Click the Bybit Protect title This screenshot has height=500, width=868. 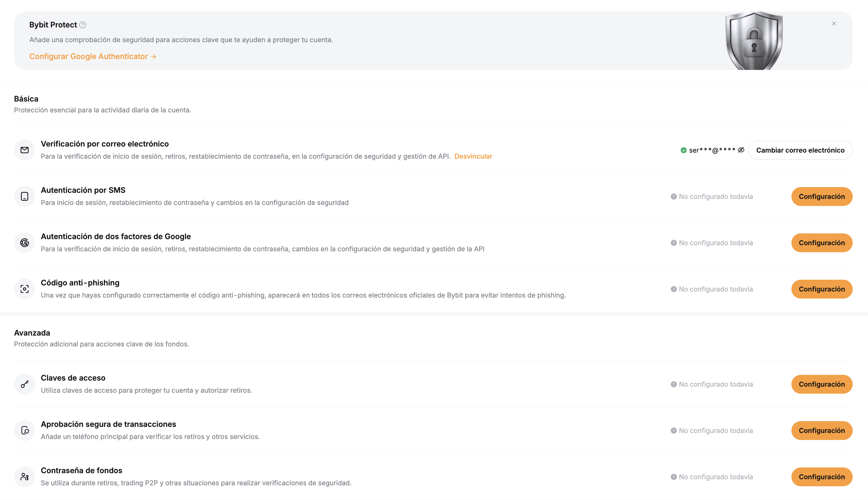[x=53, y=25]
